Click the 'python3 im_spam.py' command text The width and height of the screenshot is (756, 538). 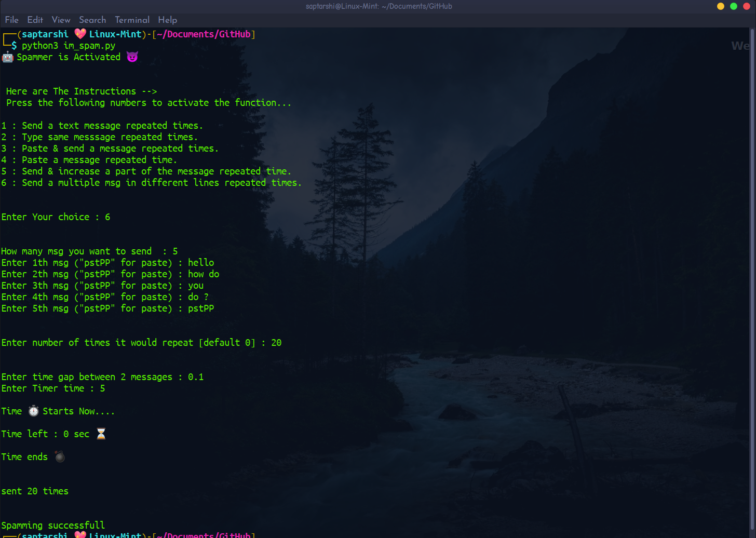[x=69, y=46]
